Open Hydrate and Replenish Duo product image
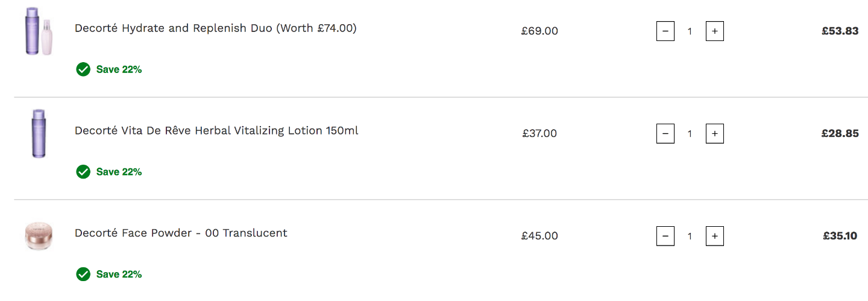This screenshot has height=301, width=868. [x=39, y=31]
